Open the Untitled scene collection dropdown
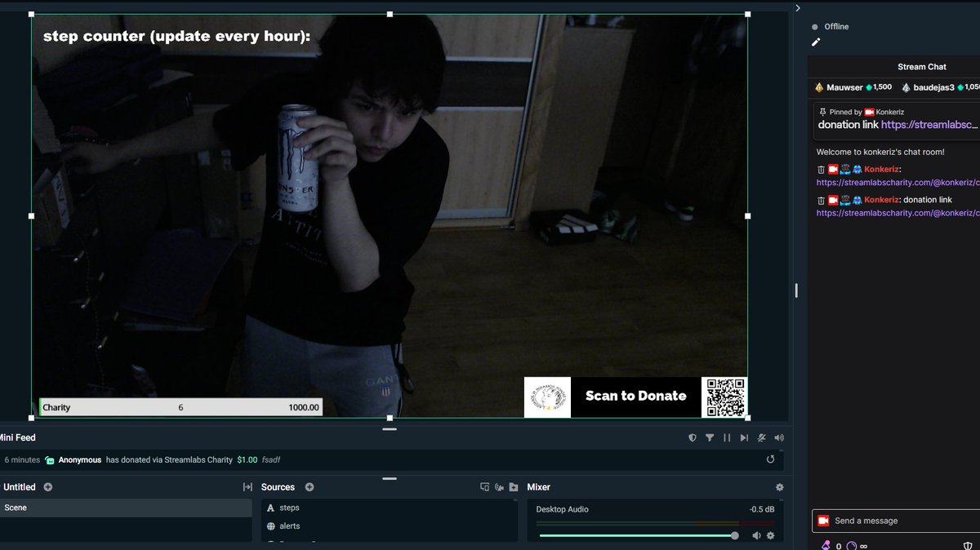The image size is (980, 550). (20, 487)
